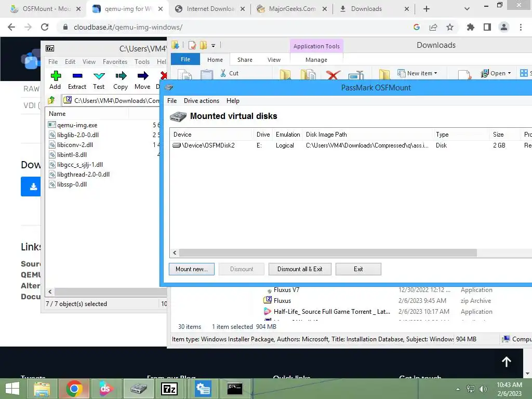Screen dimensions: 532x399
Task: Open the File tab in Explorer
Action: pyautogui.click(x=185, y=59)
